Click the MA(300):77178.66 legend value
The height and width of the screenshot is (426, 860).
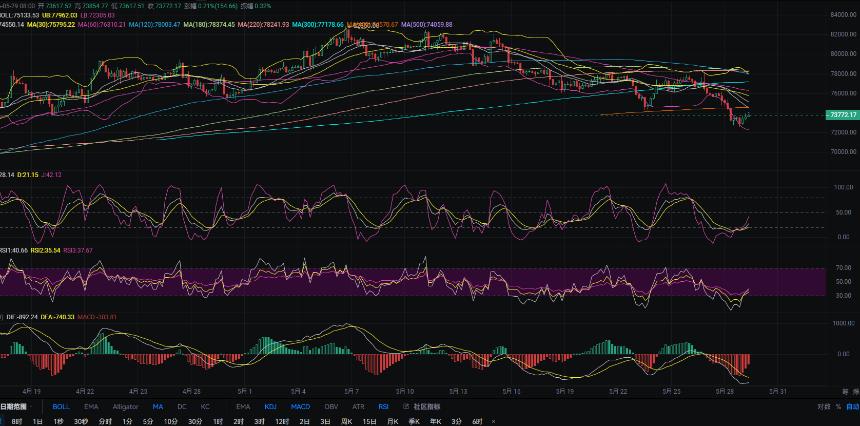click(318, 25)
